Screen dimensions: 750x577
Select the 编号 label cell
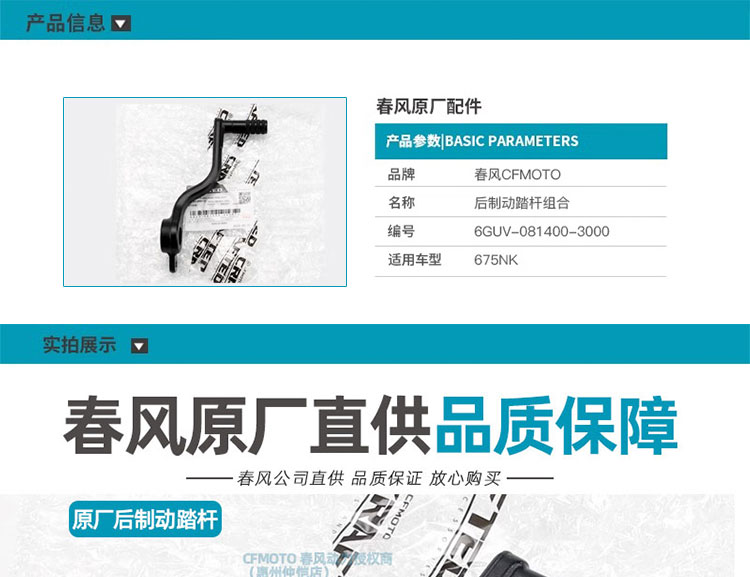(x=401, y=231)
